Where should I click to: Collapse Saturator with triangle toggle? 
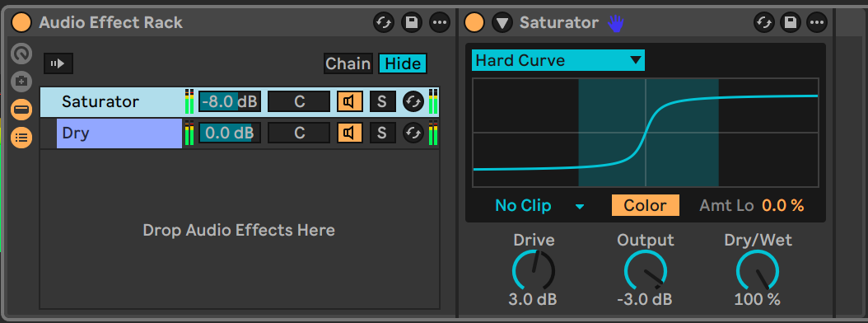click(502, 23)
